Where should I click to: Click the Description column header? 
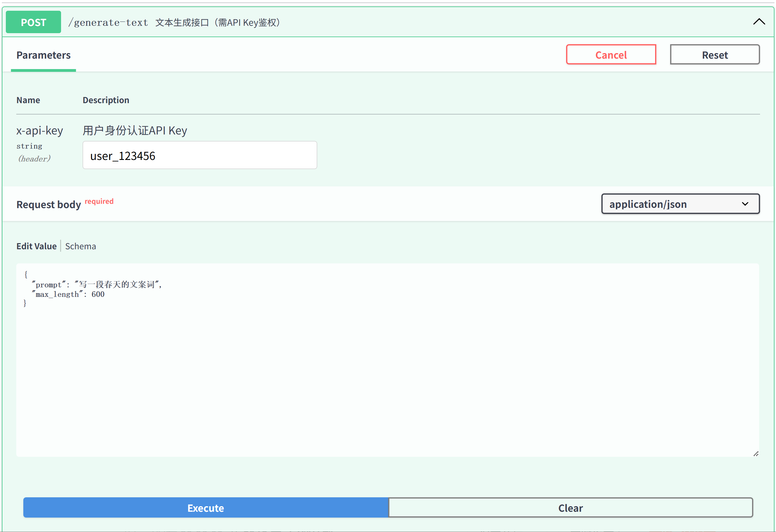click(106, 100)
